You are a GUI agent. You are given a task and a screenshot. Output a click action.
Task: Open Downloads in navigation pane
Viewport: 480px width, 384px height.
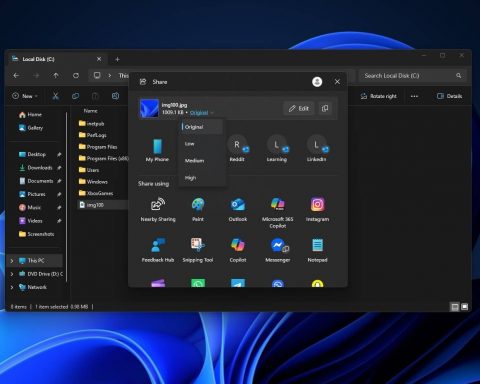tap(36, 168)
